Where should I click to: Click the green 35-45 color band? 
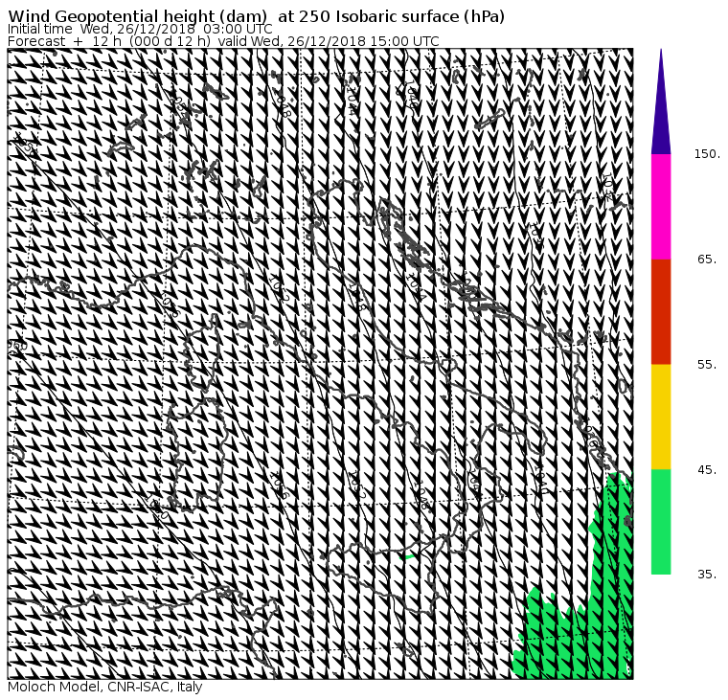(x=661, y=522)
